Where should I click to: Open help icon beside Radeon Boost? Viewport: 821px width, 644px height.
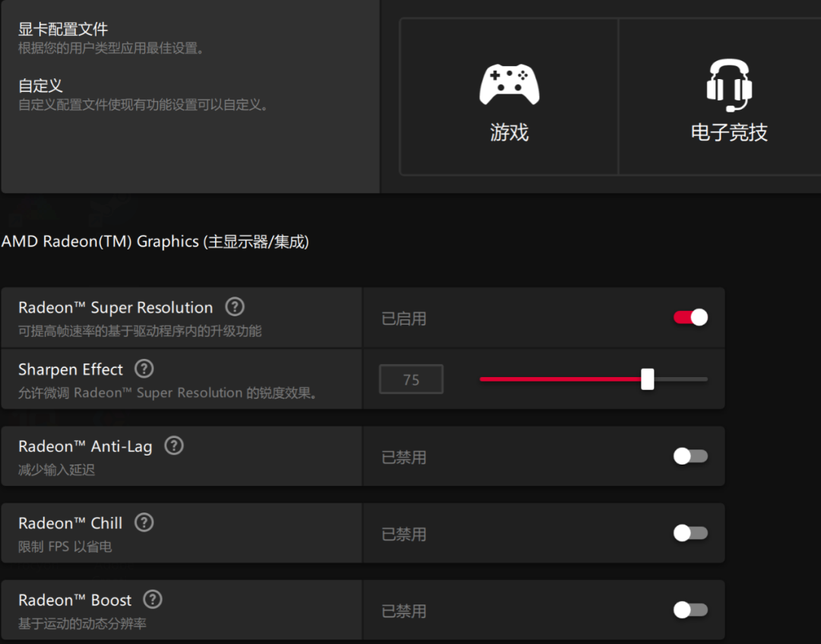[153, 599]
